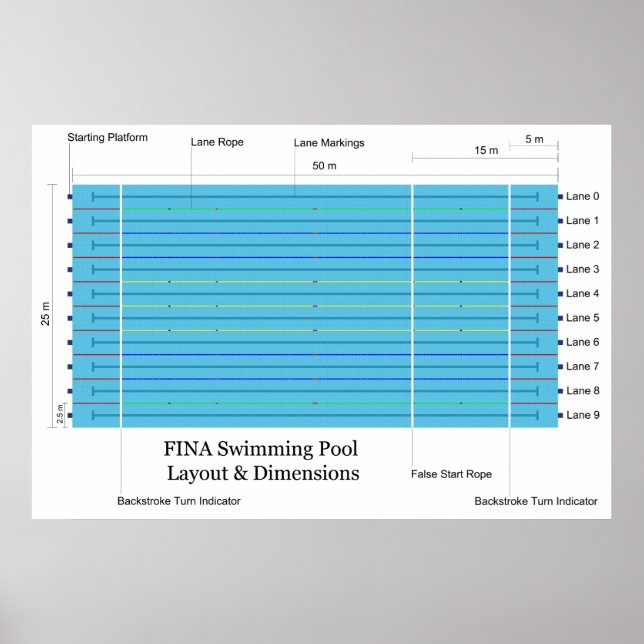This screenshot has height=644, width=644.
Task: Click the Lane Markings label
Action: 329,143
